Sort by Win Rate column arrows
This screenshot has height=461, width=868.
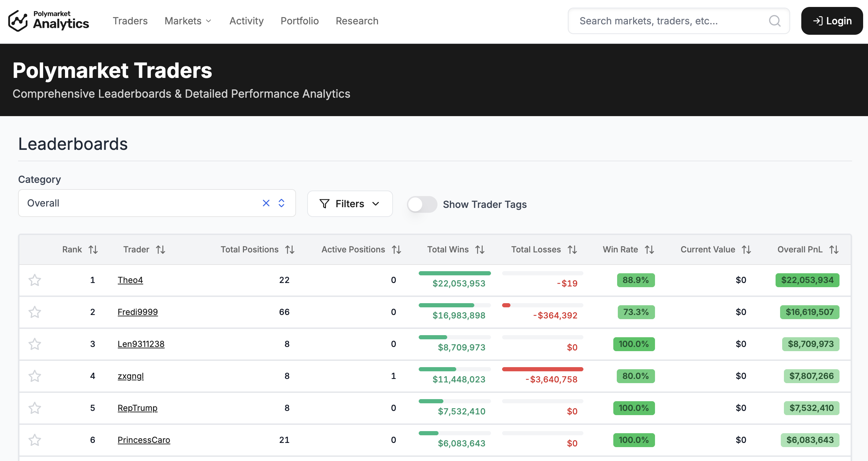pyautogui.click(x=649, y=250)
